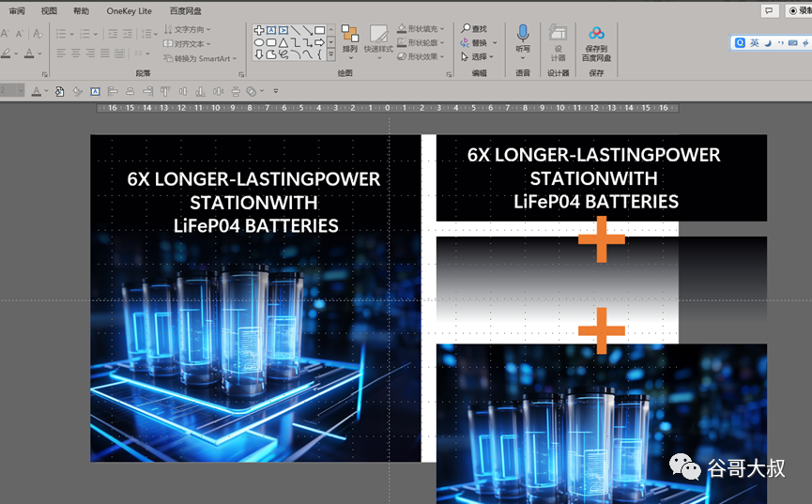Open the columns dropdown
Screen dimensions: 812x504
tap(142, 53)
